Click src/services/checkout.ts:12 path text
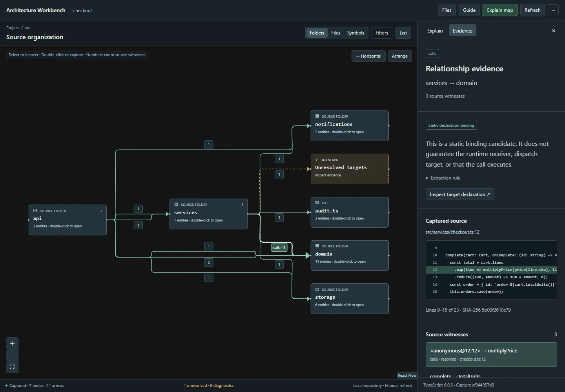 pyautogui.click(x=452, y=232)
